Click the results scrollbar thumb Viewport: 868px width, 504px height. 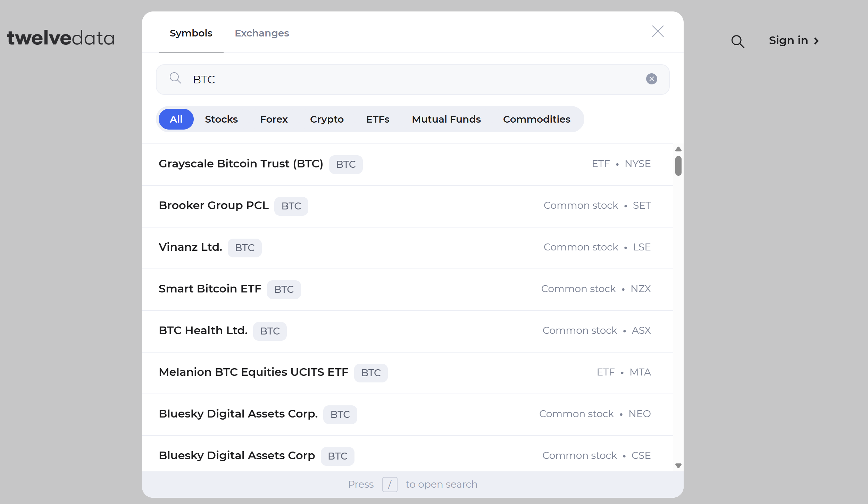pos(678,166)
